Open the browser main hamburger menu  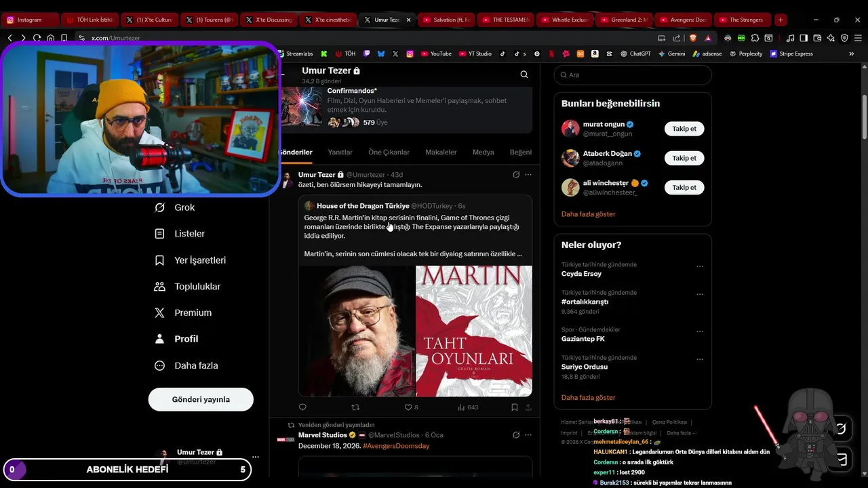(x=858, y=38)
